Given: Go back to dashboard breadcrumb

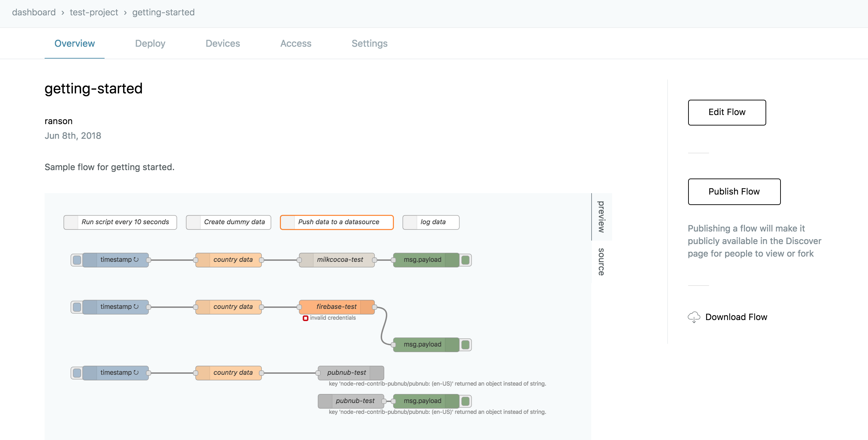Looking at the screenshot, I should coord(34,13).
